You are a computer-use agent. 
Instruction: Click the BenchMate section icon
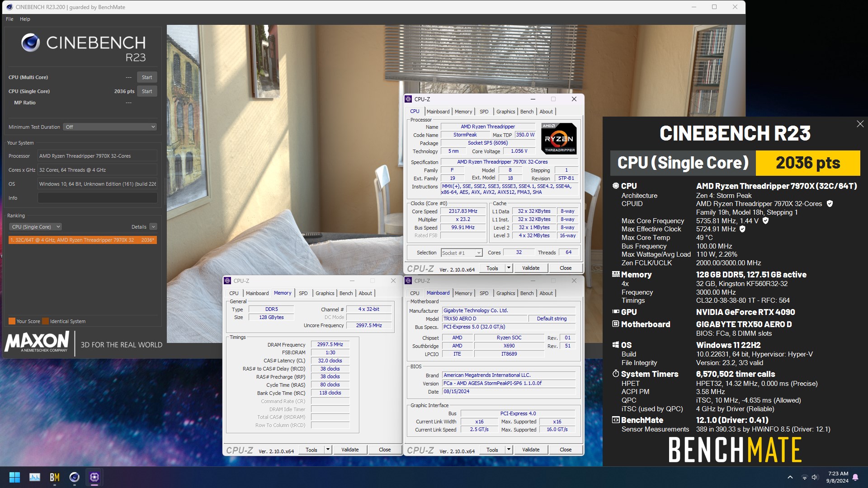[x=615, y=420]
